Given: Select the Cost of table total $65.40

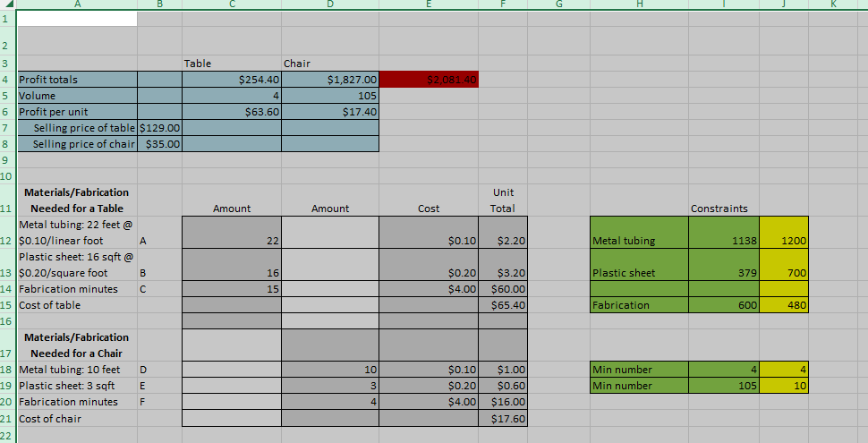Looking at the screenshot, I should click(503, 305).
